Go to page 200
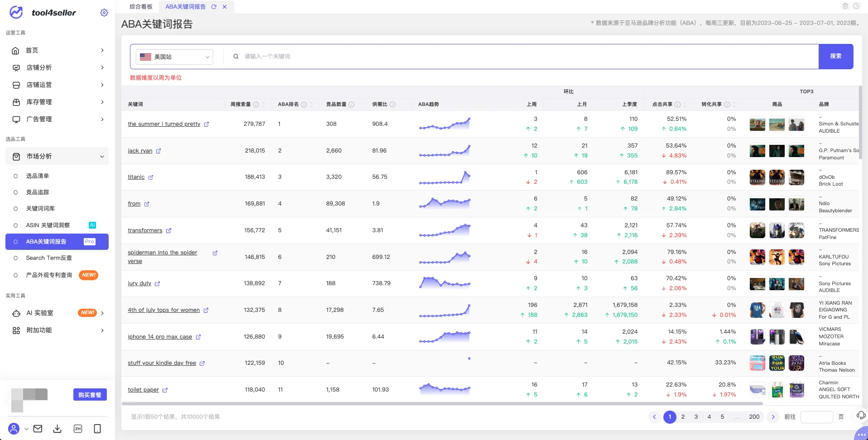The height and width of the screenshot is (440, 868). pyautogui.click(x=754, y=417)
